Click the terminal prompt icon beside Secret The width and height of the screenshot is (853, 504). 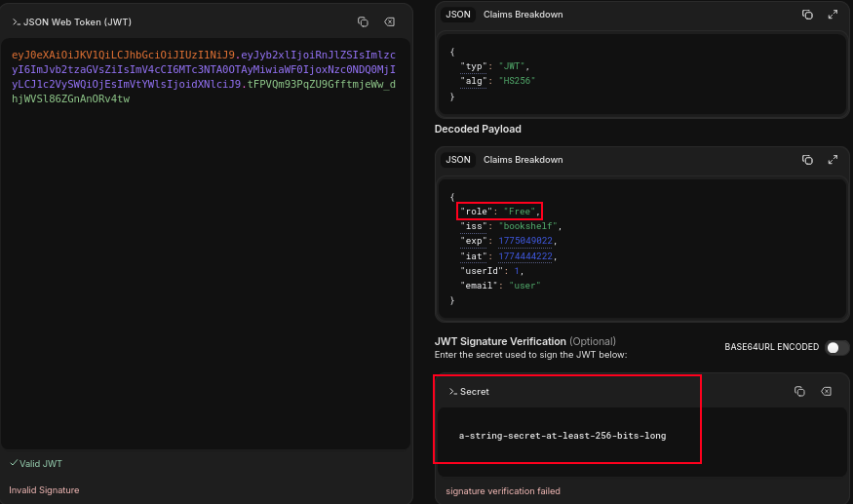coord(453,391)
